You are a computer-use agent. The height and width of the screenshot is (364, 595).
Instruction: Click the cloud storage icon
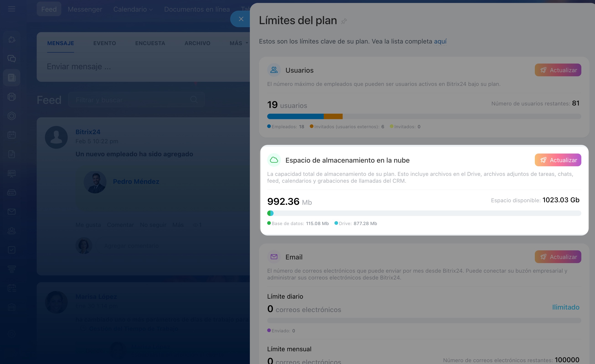point(274,160)
